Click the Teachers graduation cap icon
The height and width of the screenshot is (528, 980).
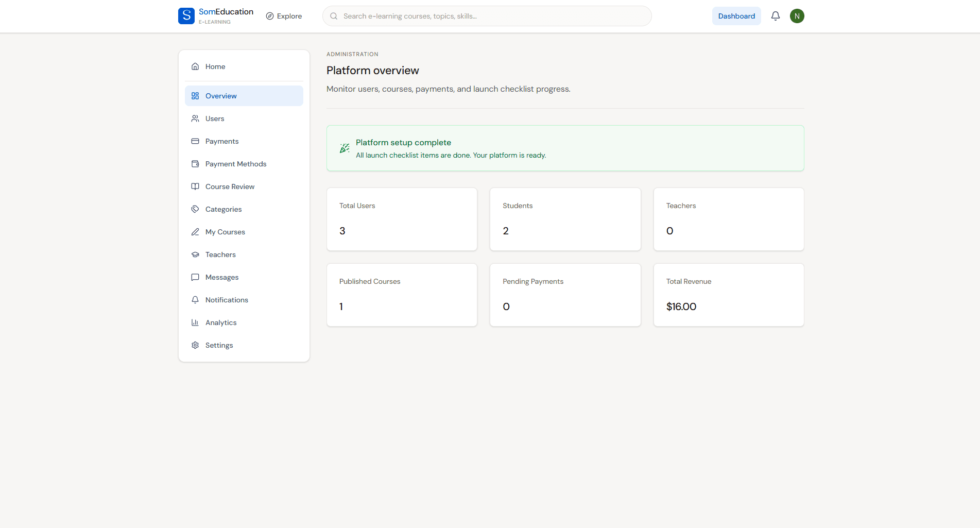coord(195,254)
